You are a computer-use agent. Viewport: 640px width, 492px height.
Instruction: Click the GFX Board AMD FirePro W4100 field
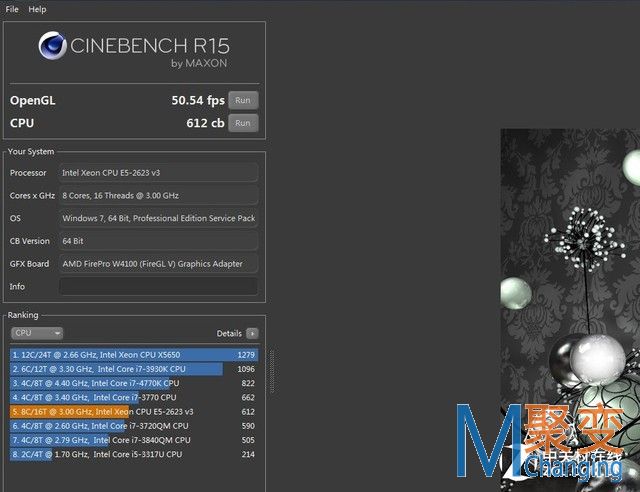pyautogui.click(x=158, y=264)
